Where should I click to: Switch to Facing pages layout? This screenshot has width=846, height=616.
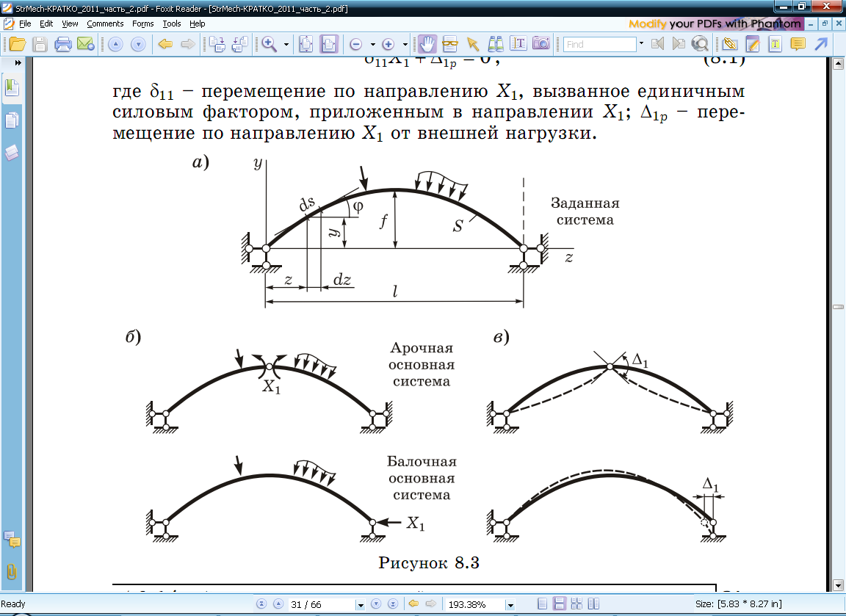tap(593, 604)
